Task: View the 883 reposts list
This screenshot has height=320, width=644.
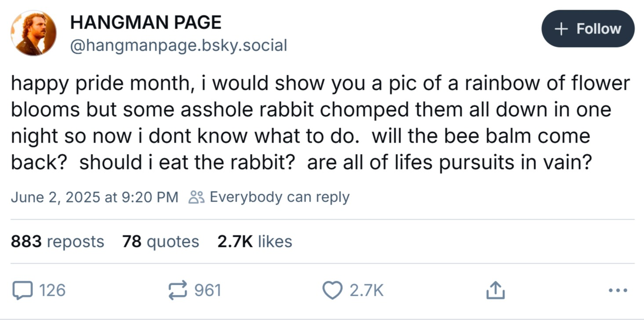Action: [57, 242]
